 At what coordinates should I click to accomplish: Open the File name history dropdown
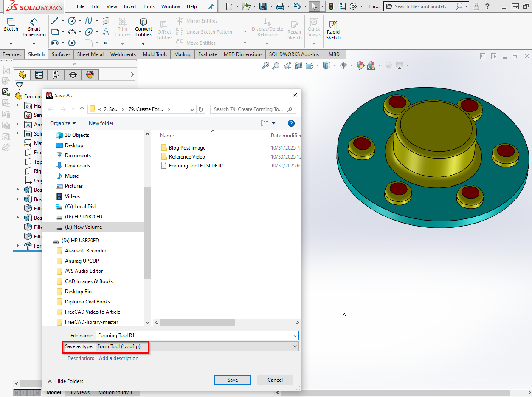tap(295, 335)
